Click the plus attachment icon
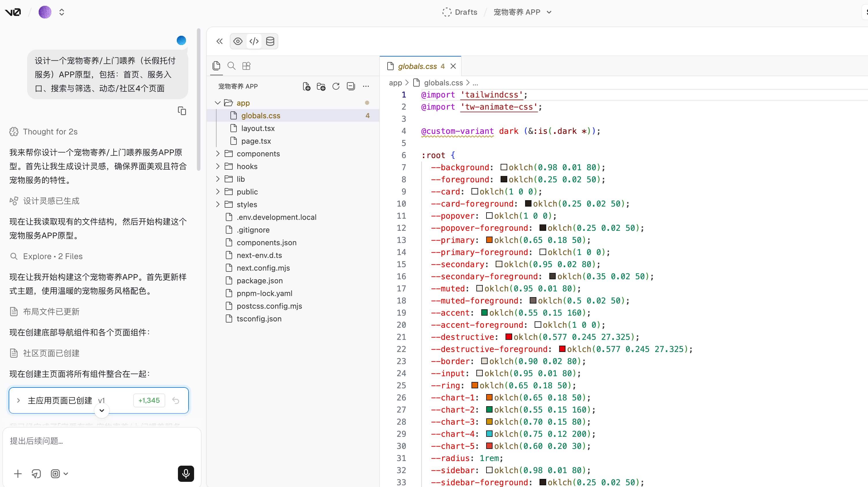868x487 pixels. click(18, 473)
